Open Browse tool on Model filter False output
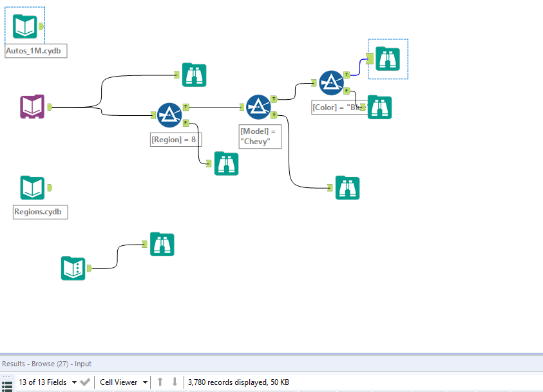This screenshot has height=392, width=543. tap(347, 188)
